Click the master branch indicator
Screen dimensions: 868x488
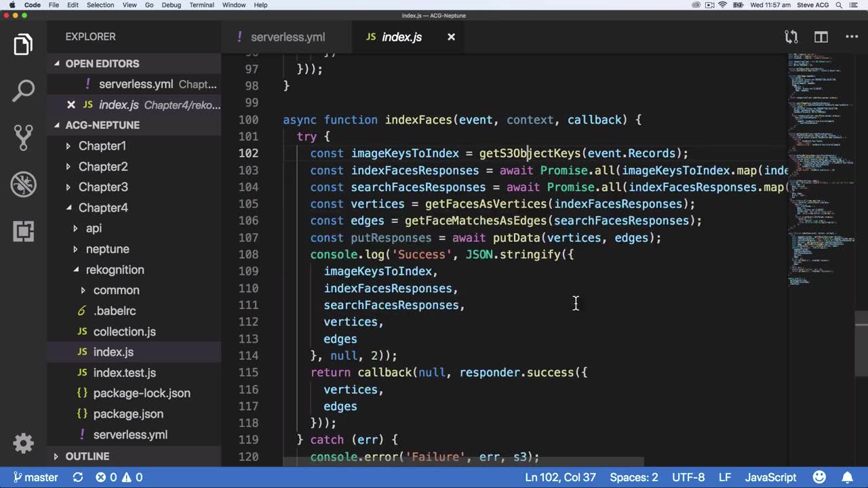35,477
